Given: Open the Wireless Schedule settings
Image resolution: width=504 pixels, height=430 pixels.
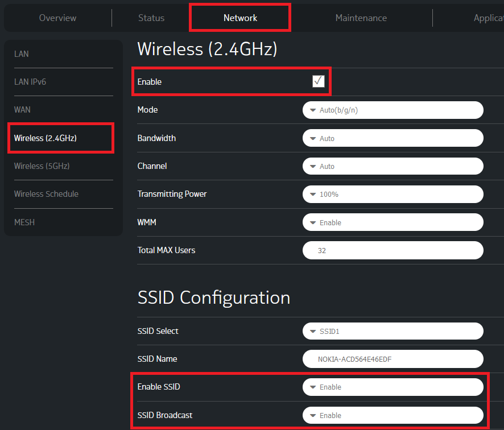Looking at the screenshot, I should 46,194.
